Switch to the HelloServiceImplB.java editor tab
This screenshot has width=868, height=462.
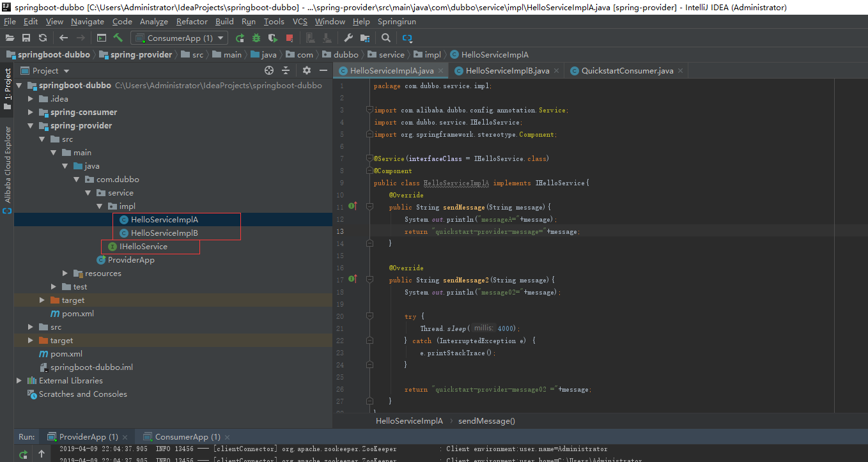[x=507, y=71]
